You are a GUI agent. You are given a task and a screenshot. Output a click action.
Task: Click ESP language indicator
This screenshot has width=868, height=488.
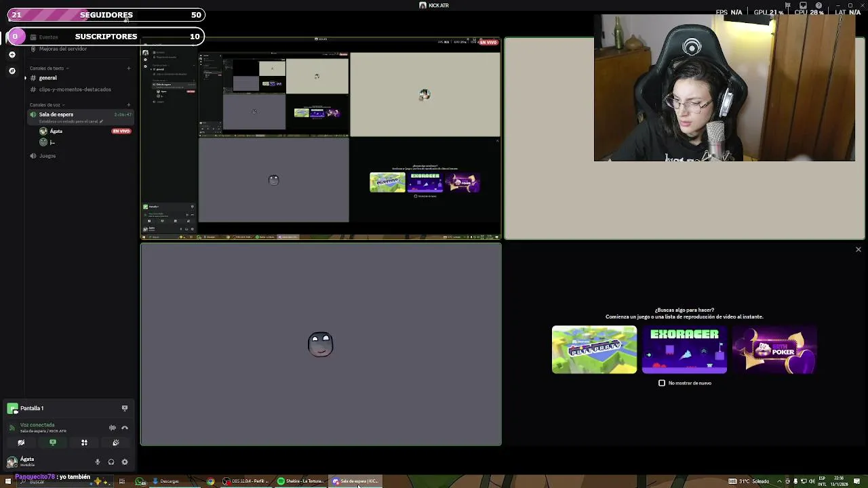822,481
